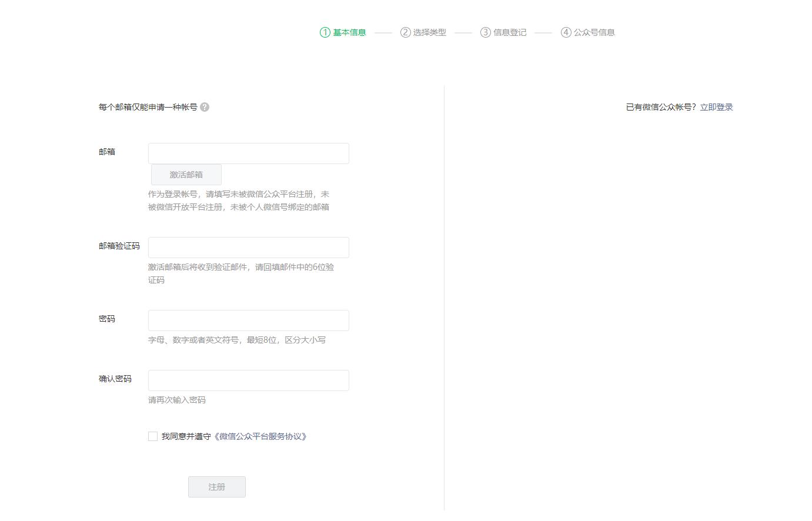Click the 邮箱 input field

pyautogui.click(x=248, y=153)
